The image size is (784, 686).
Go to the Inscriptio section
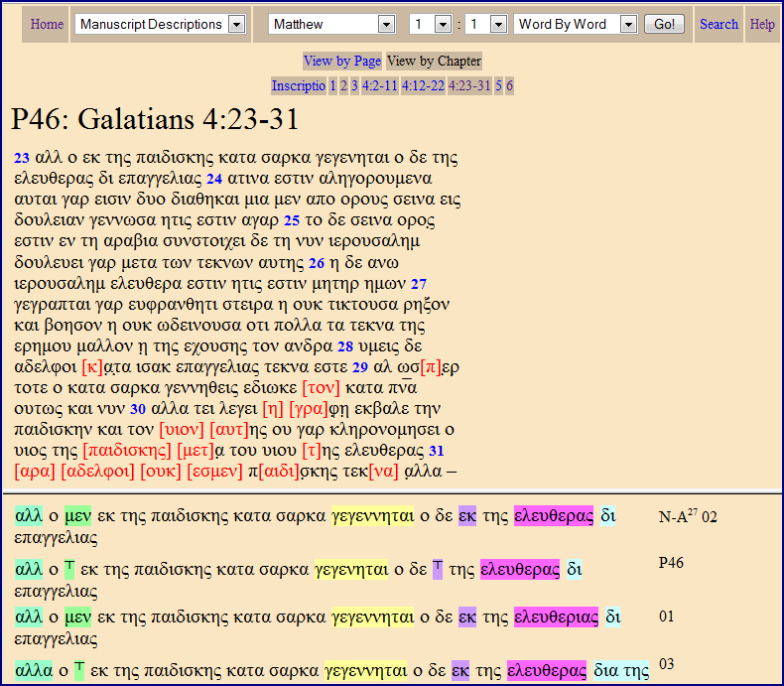(299, 86)
